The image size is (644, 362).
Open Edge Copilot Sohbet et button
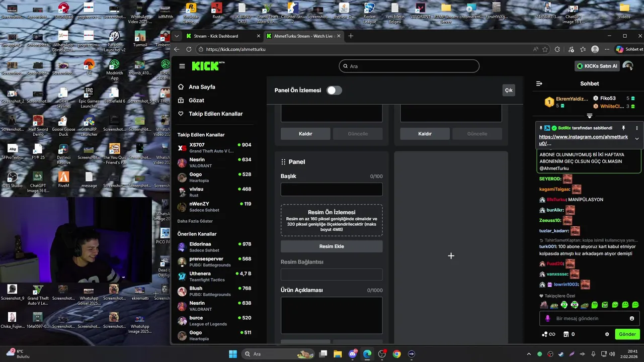coord(629,49)
